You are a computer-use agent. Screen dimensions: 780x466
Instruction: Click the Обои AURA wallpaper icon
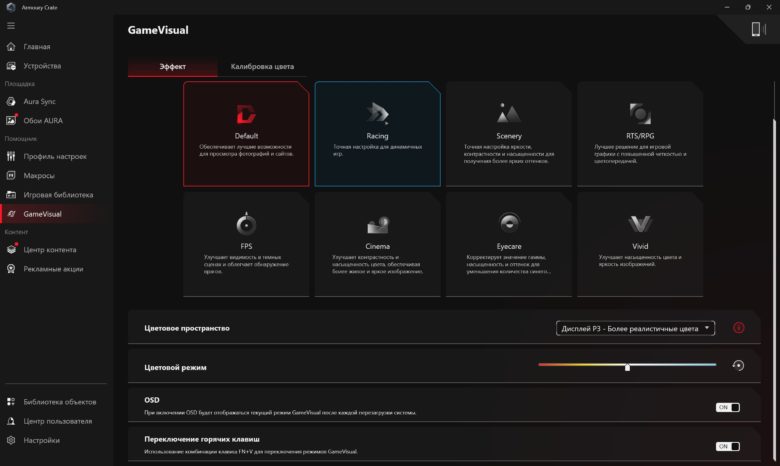point(11,120)
